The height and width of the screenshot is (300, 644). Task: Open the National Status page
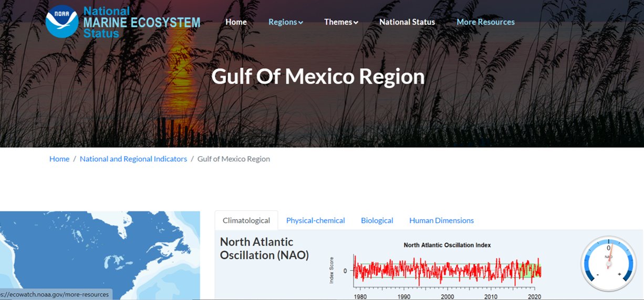pos(407,22)
